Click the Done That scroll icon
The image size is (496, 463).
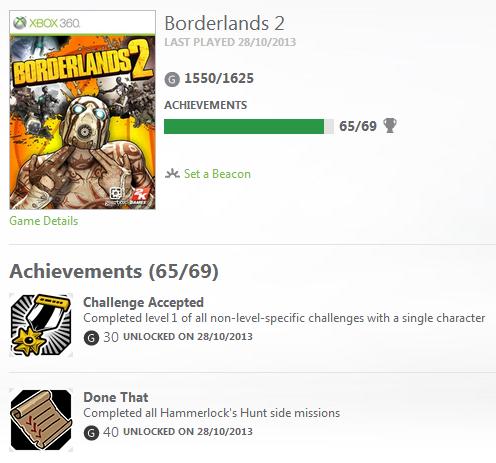coord(41,420)
